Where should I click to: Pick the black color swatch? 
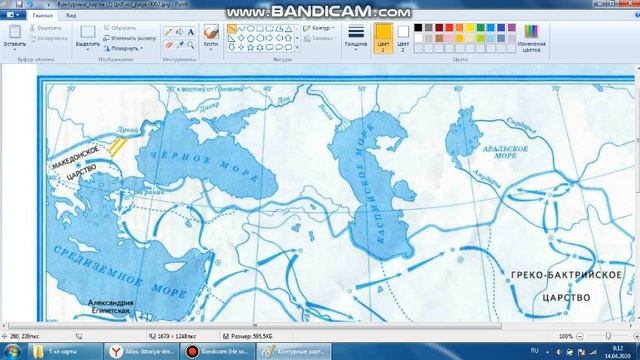point(418,28)
